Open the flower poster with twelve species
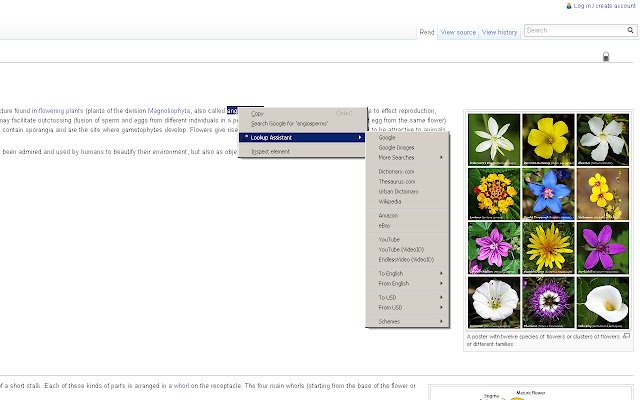640x400 pixels. tap(548, 221)
